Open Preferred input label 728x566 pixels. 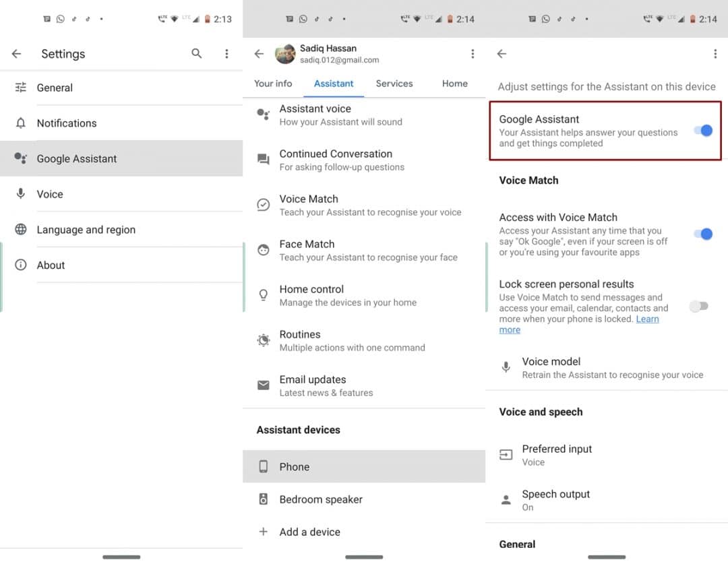coord(557,449)
